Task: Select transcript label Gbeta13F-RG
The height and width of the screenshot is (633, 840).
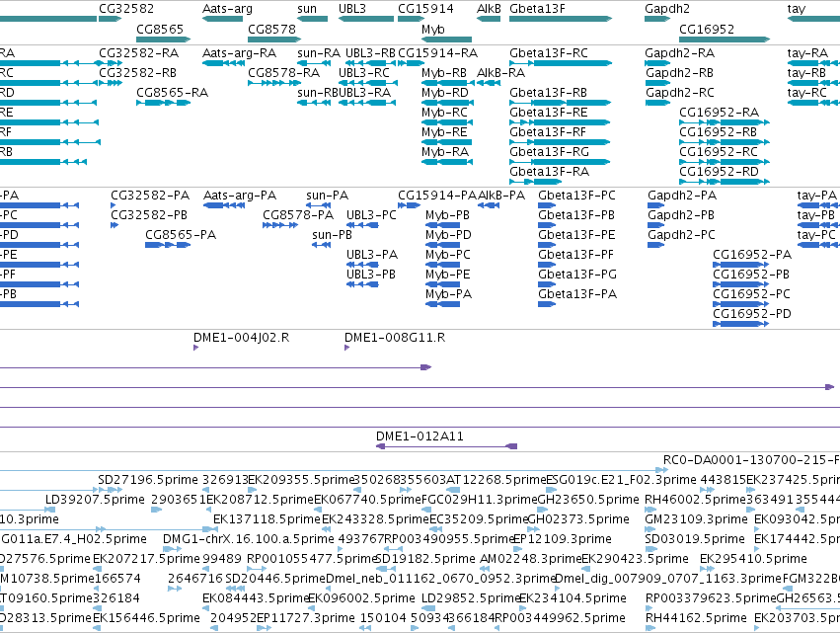Action: (549, 152)
